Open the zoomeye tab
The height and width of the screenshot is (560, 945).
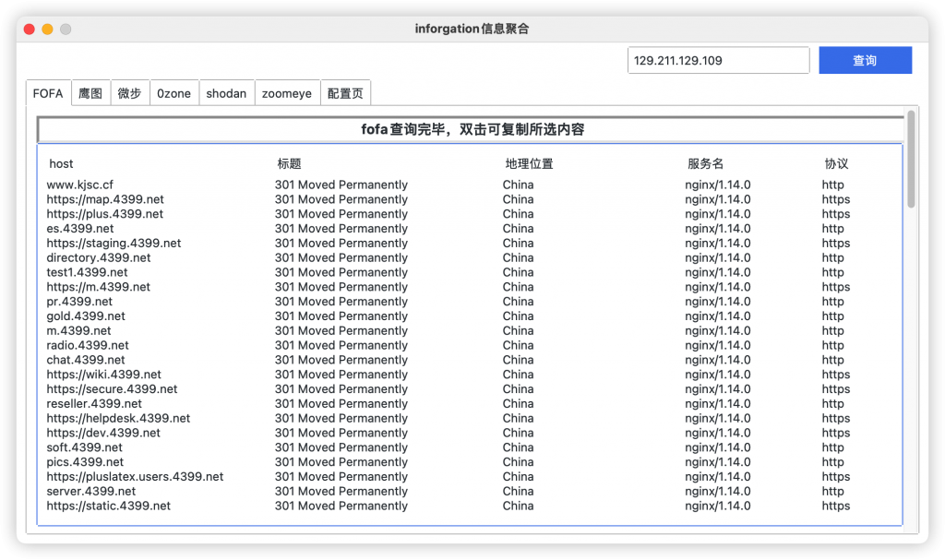(285, 92)
